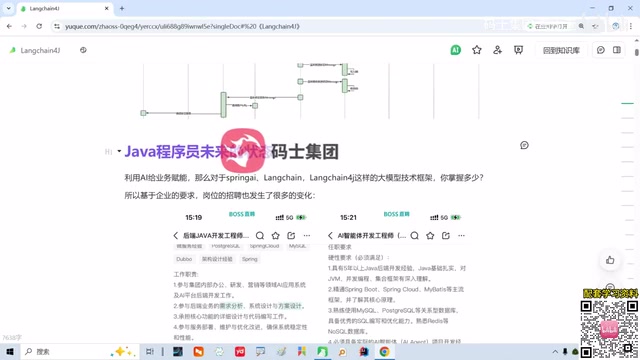Open the history clock icon near title
The image size is (640, 360).
pos(83,50)
